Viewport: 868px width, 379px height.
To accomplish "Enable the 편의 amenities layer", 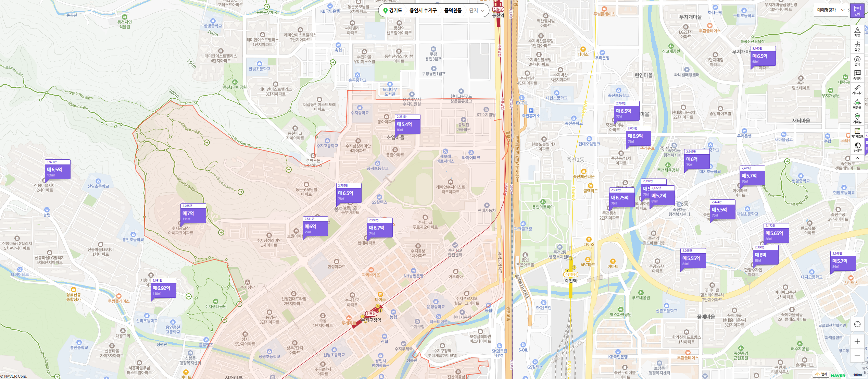I will tap(857, 61).
